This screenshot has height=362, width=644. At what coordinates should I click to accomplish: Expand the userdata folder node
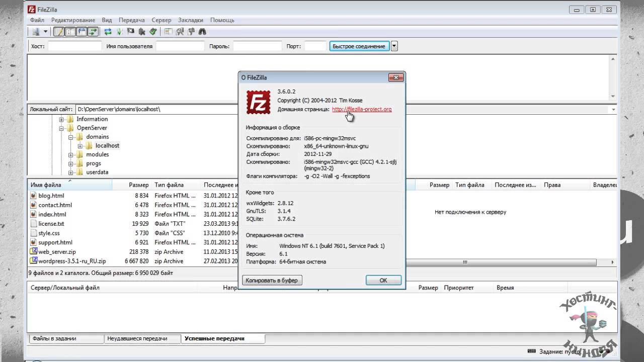tap(71, 172)
